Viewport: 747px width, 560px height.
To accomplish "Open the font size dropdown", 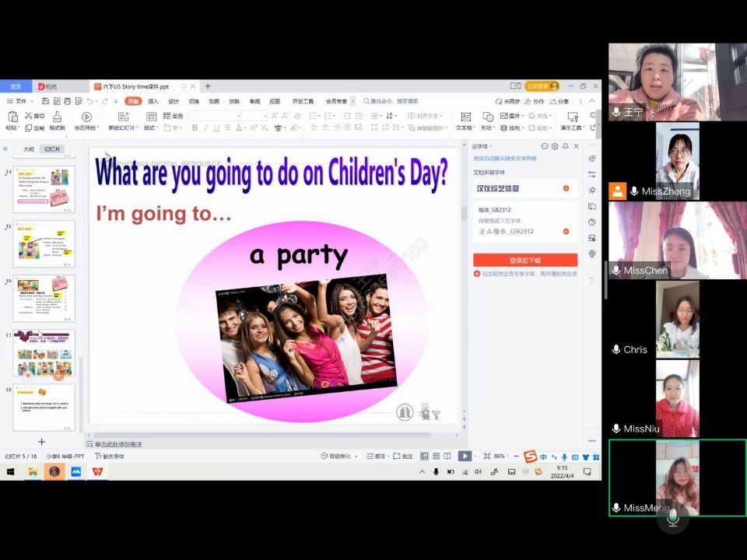I will coord(265,116).
